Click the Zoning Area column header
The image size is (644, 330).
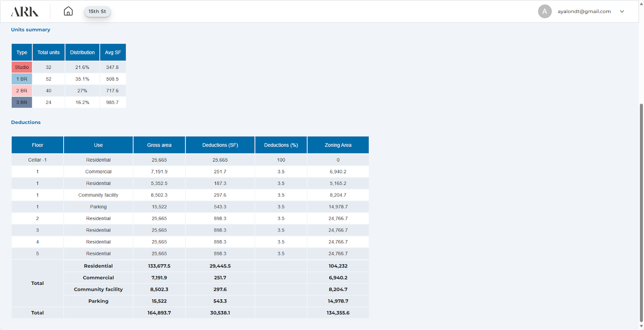[338, 145]
